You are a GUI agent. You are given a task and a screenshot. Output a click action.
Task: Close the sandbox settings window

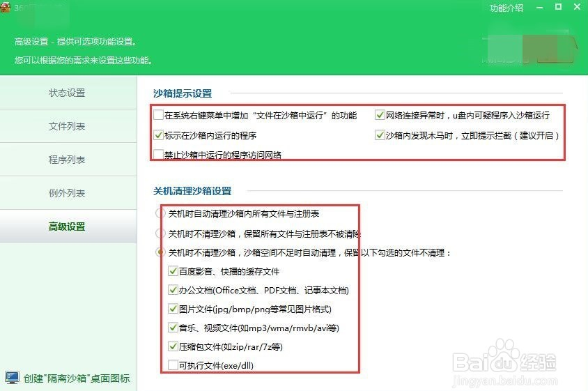click(x=577, y=7)
